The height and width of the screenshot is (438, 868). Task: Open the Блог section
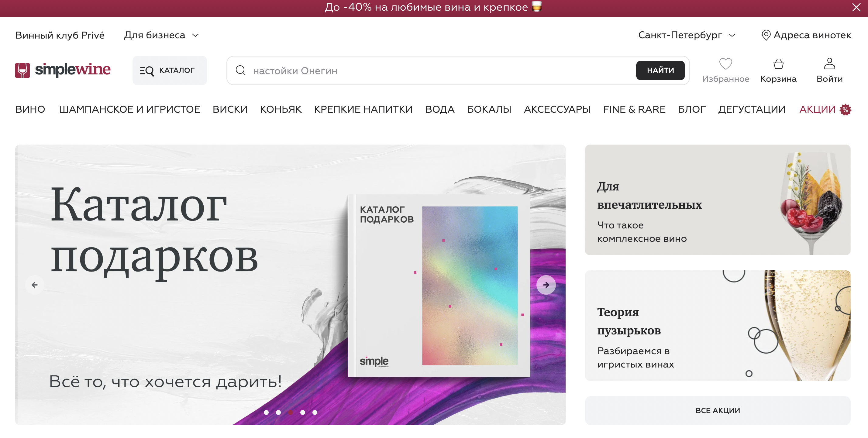point(692,109)
